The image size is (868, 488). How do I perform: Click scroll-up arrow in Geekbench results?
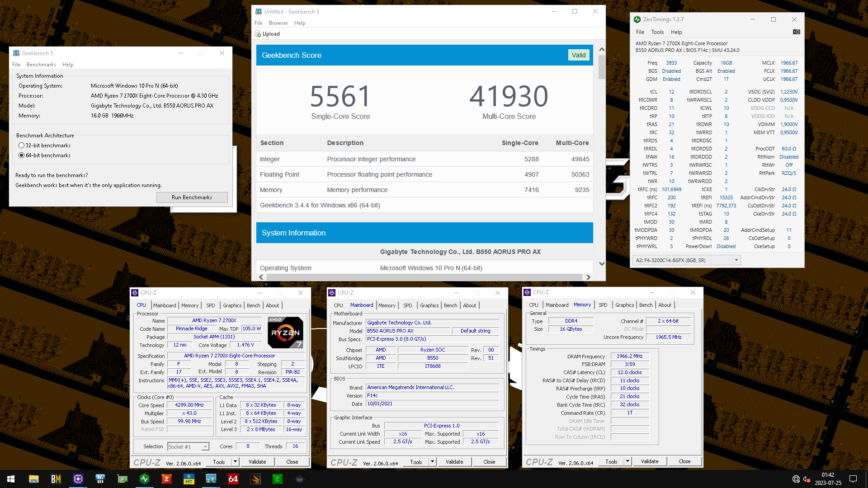pyautogui.click(x=602, y=49)
